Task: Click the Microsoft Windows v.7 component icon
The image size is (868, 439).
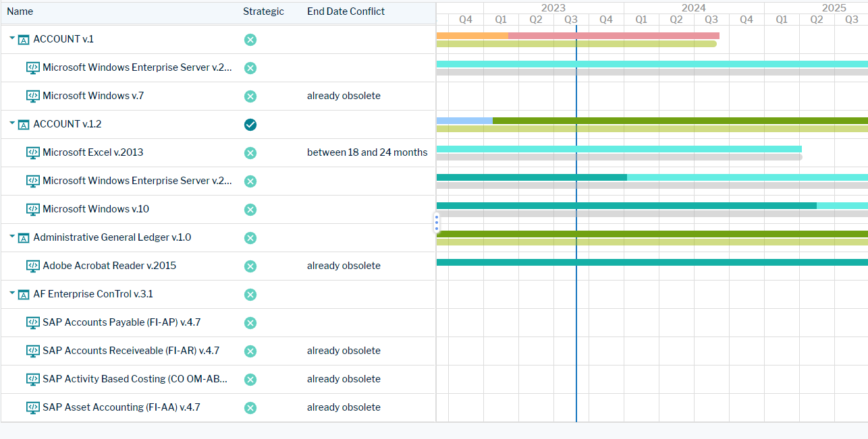Action: pyautogui.click(x=33, y=96)
